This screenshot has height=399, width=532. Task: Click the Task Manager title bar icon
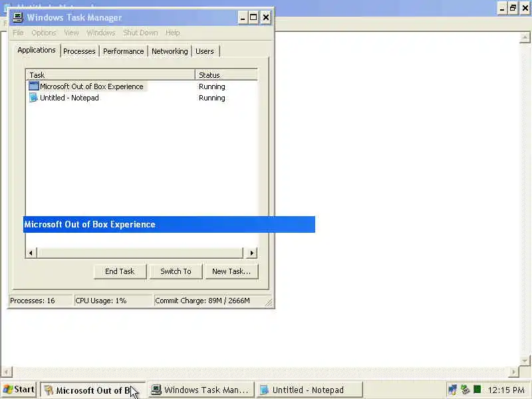tap(18, 17)
